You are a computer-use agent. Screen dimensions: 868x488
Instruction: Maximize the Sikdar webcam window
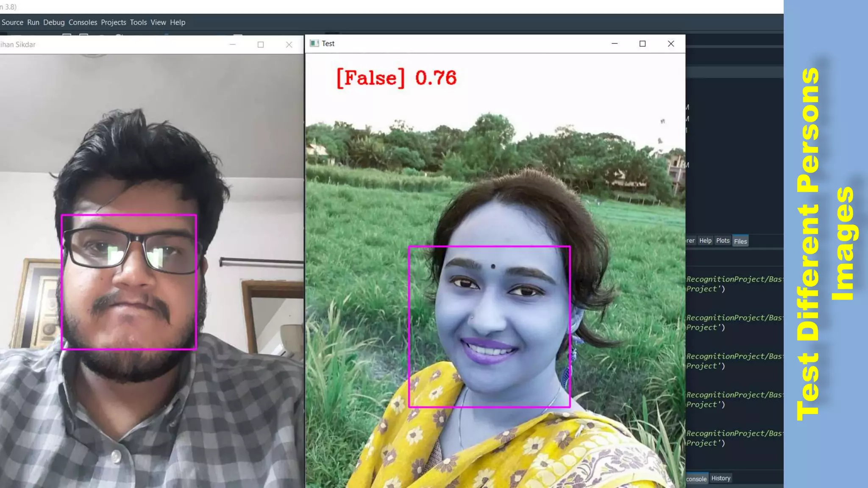261,44
